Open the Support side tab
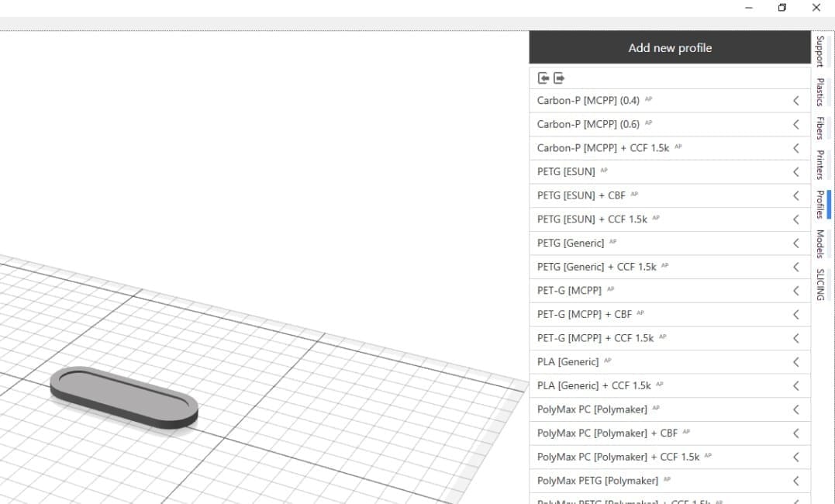 point(820,51)
